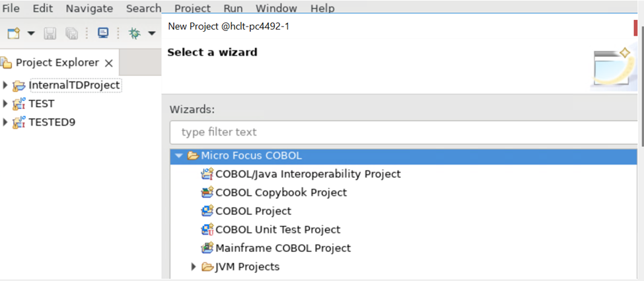The width and height of the screenshot is (644, 281).
Task: Close the Project Explorer tab
Action: pos(109,63)
